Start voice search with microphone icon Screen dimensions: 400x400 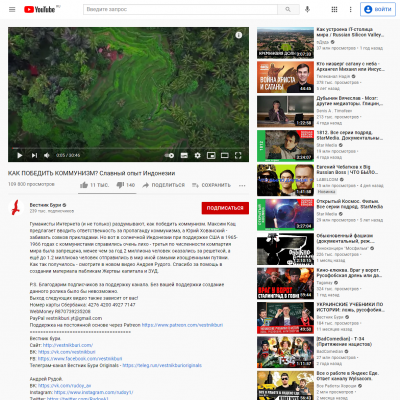[x=307, y=9]
